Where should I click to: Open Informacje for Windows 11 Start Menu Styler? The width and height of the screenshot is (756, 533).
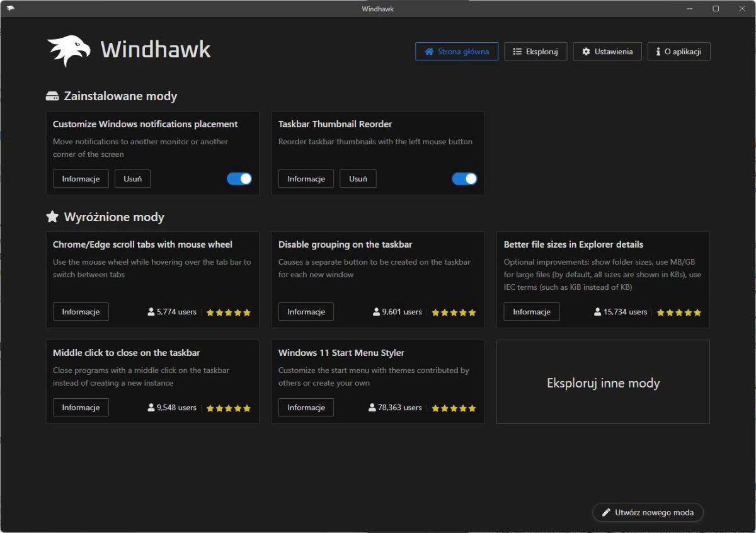[x=306, y=408]
